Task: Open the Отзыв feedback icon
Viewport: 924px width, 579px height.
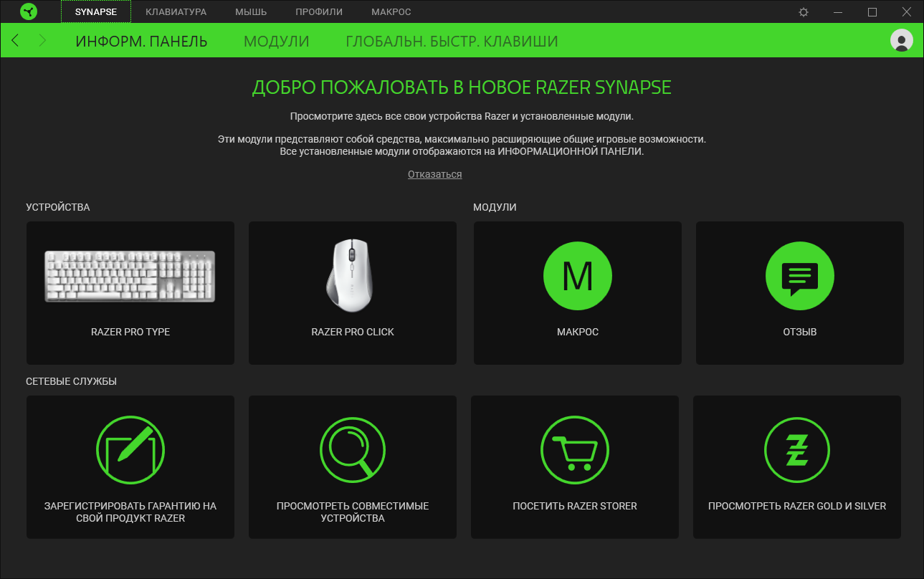Action: coord(800,276)
